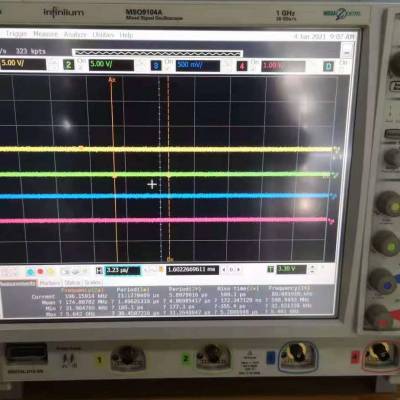Screen dimensions: 400x400
Task: Click scale adjust icon right of channel 3 field
Action: (228, 66)
